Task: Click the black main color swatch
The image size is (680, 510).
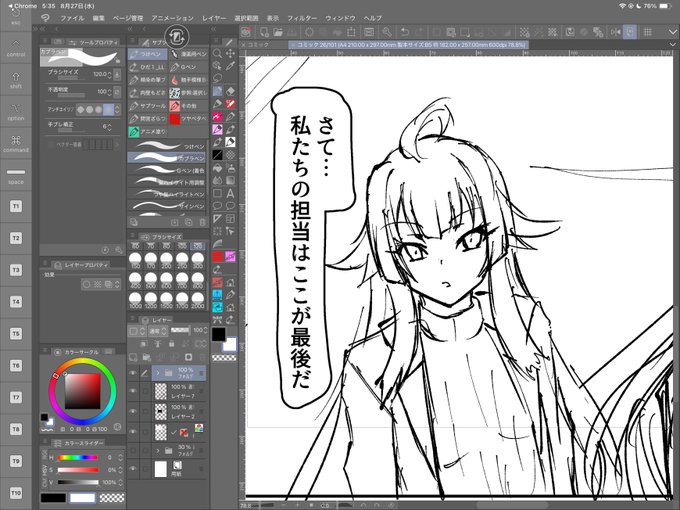Action: 219,334
